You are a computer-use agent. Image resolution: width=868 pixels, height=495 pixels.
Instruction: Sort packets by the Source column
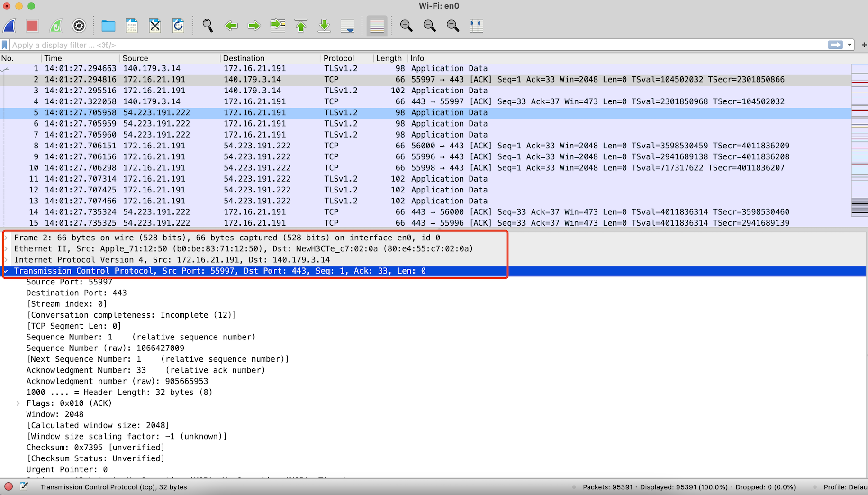click(135, 58)
